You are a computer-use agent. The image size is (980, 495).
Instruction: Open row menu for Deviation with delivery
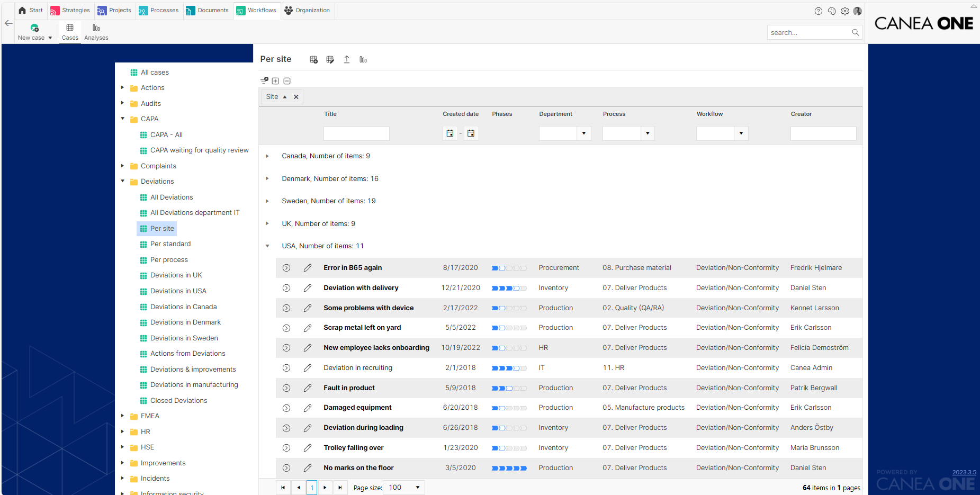[x=286, y=288]
